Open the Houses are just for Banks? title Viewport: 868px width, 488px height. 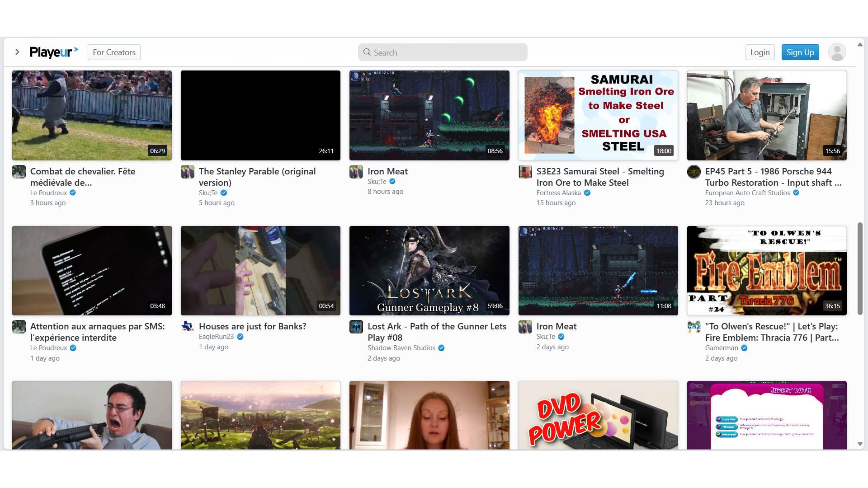[x=252, y=326]
